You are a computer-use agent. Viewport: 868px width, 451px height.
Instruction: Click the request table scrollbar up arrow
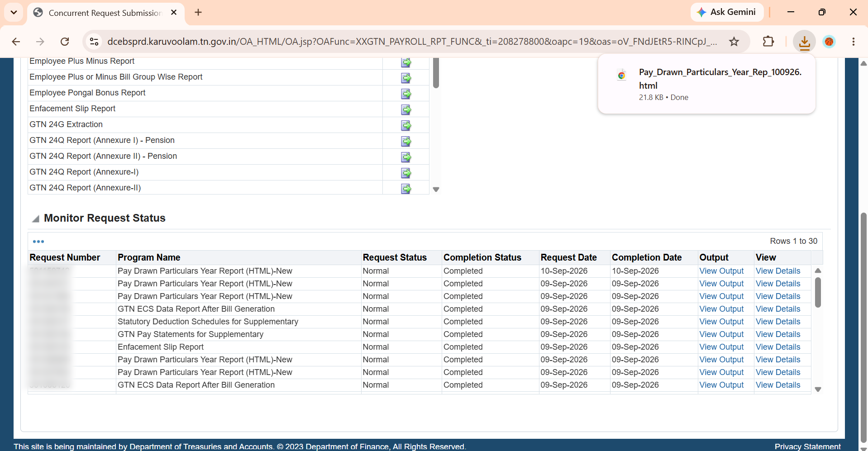[818, 271]
